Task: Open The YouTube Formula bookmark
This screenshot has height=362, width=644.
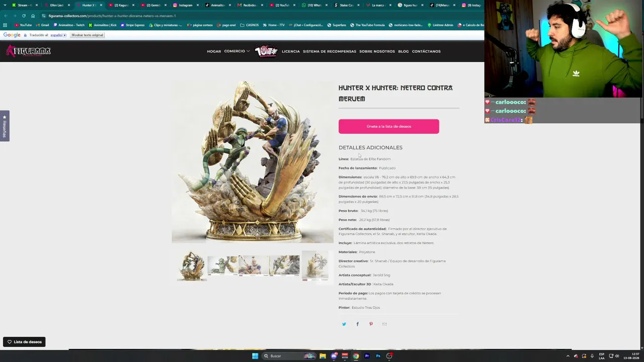Action: point(367,25)
